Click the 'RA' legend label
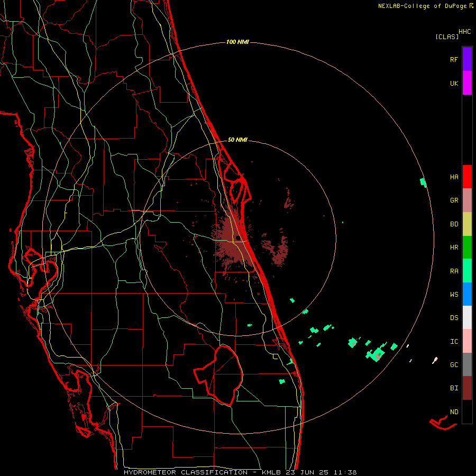Viewport: 476px width, 476px height. (x=454, y=271)
